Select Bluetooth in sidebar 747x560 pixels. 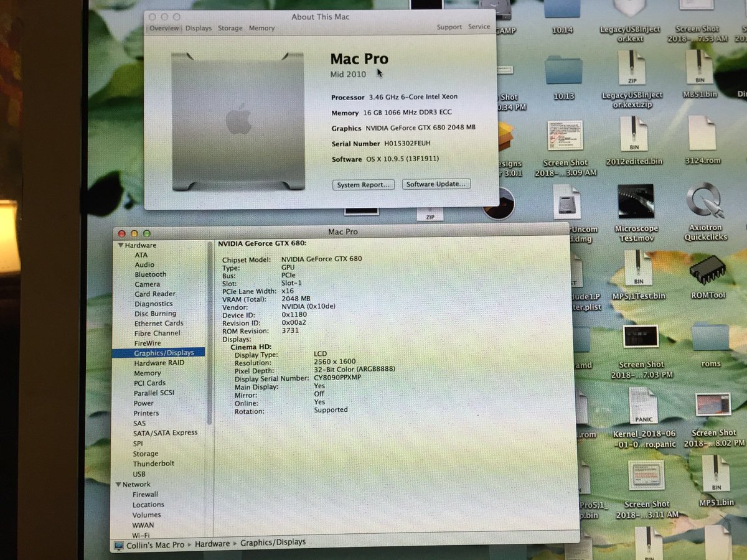[151, 274]
